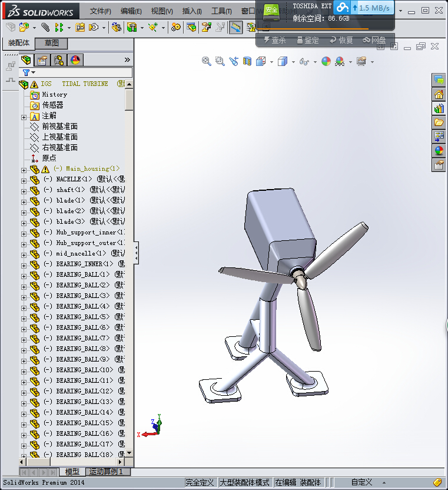Click Zoom to Area magnifier icon
Viewport: 448px width, 490px height.
coord(220,61)
